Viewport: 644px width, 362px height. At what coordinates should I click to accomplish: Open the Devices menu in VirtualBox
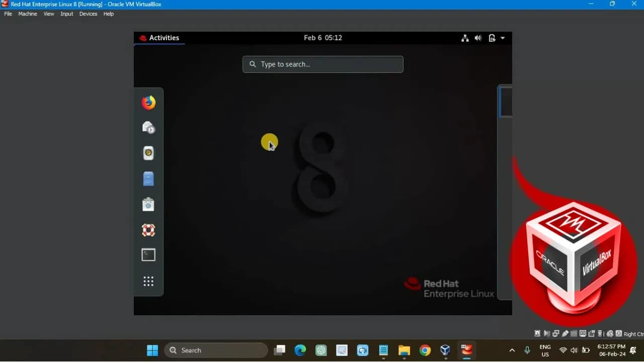(88, 14)
